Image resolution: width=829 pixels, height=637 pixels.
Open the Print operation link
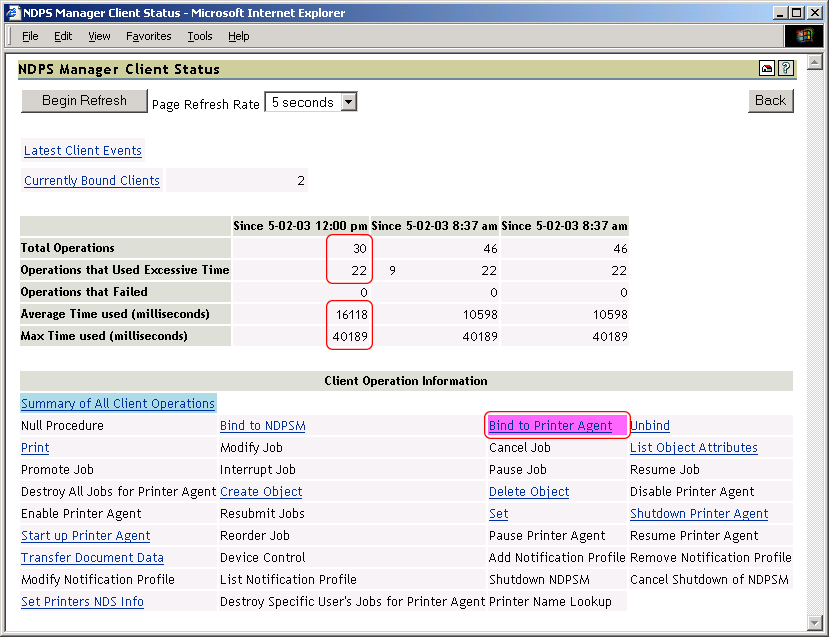tap(34, 447)
